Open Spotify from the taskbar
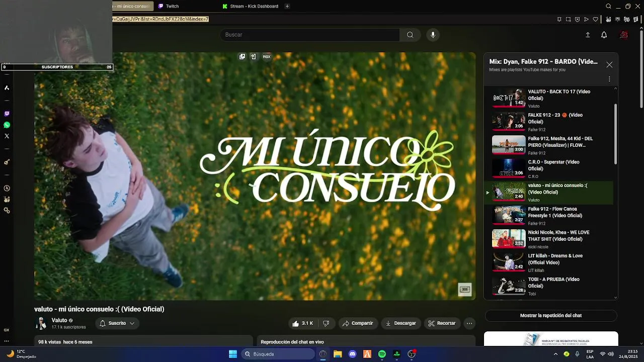Viewport: 644px width, 362px height. click(x=382, y=354)
